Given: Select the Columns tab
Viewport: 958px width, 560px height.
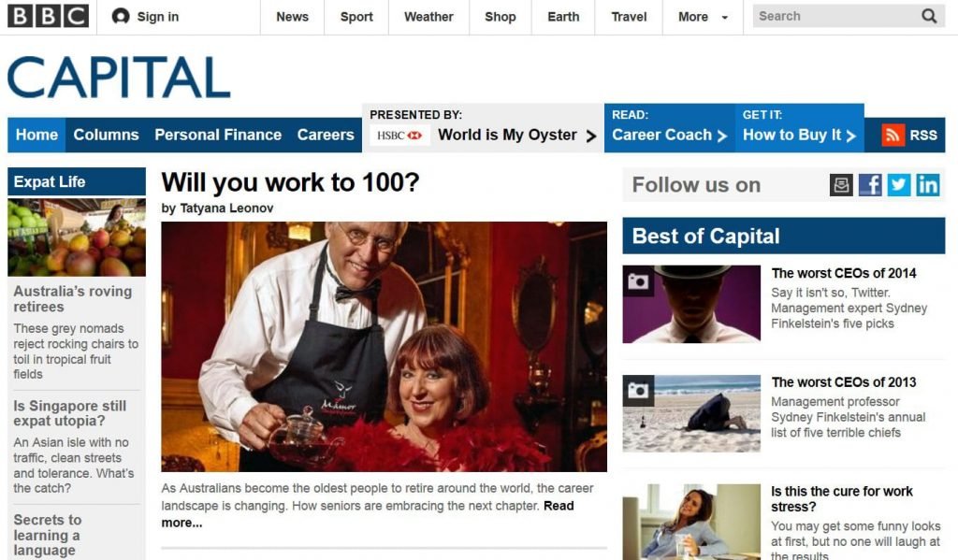Looking at the screenshot, I should tap(107, 135).
